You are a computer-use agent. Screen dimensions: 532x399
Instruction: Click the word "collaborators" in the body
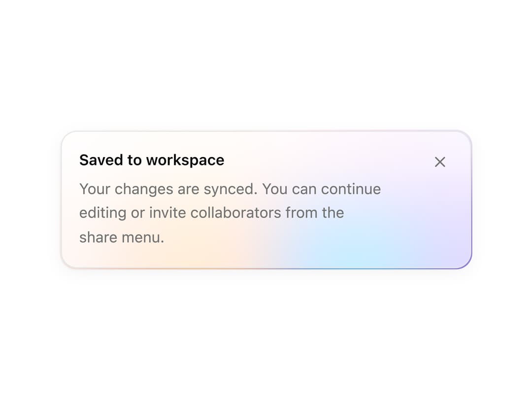tap(235, 213)
